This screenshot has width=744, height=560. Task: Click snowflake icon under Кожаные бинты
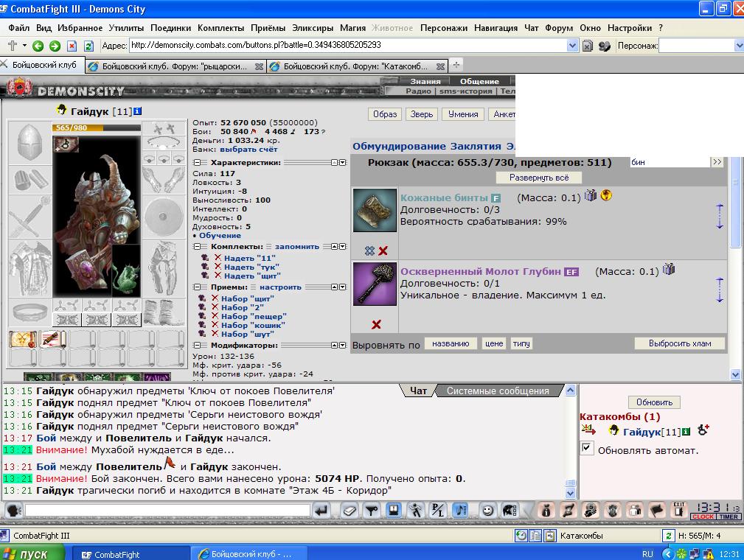(369, 251)
